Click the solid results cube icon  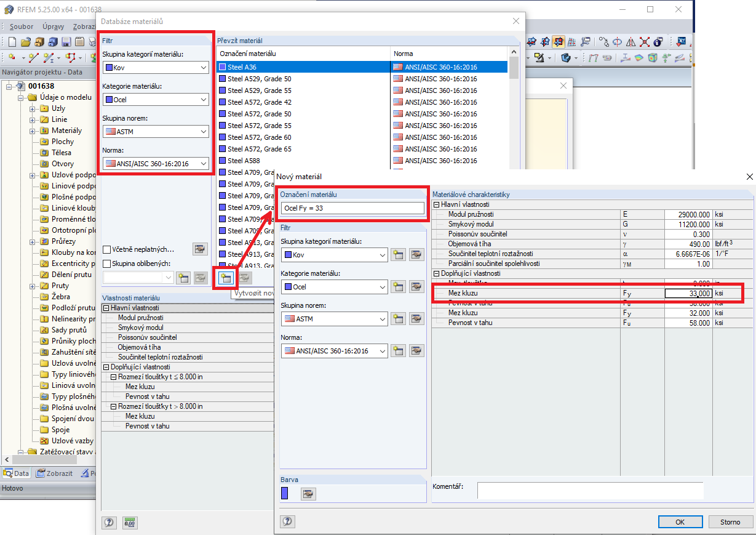pyautogui.click(x=653, y=58)
